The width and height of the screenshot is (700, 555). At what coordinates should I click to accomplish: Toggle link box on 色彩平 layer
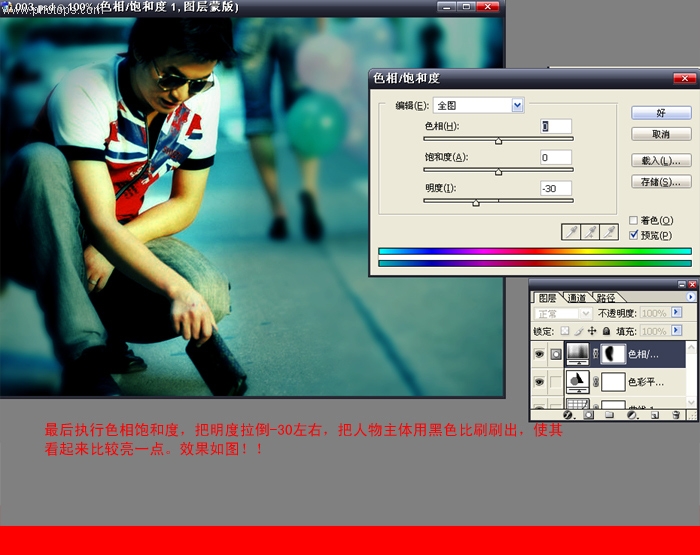click(556, 382)
